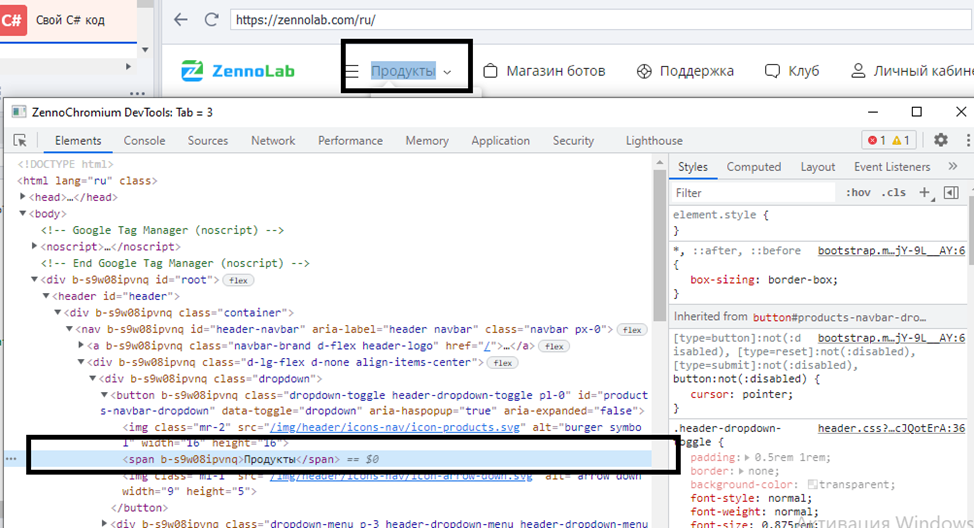
Task: Open the Network tab
Action: click(x=273, y=141)
